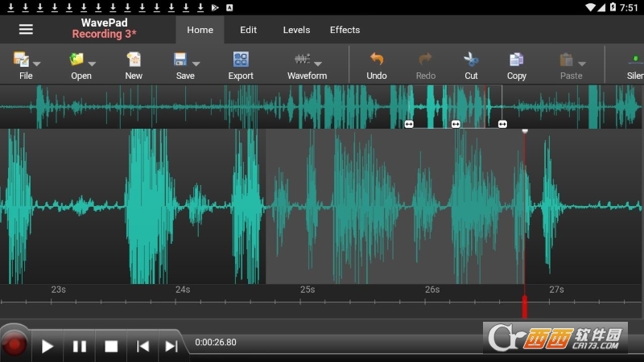Image resolution: width=644 pixels, height=362 pixels.
Task: Click the red playhead marker on timeline
Action: coord(525,306)
